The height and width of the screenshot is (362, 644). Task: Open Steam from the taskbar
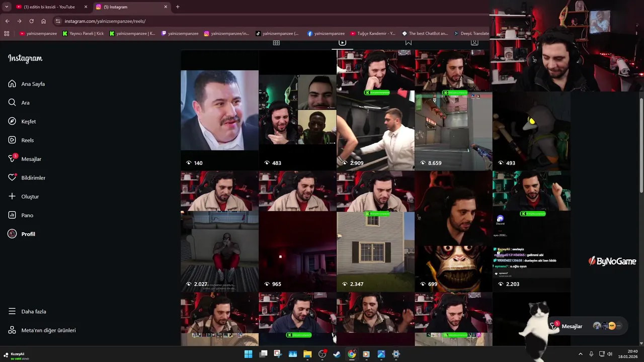[337, 354]
